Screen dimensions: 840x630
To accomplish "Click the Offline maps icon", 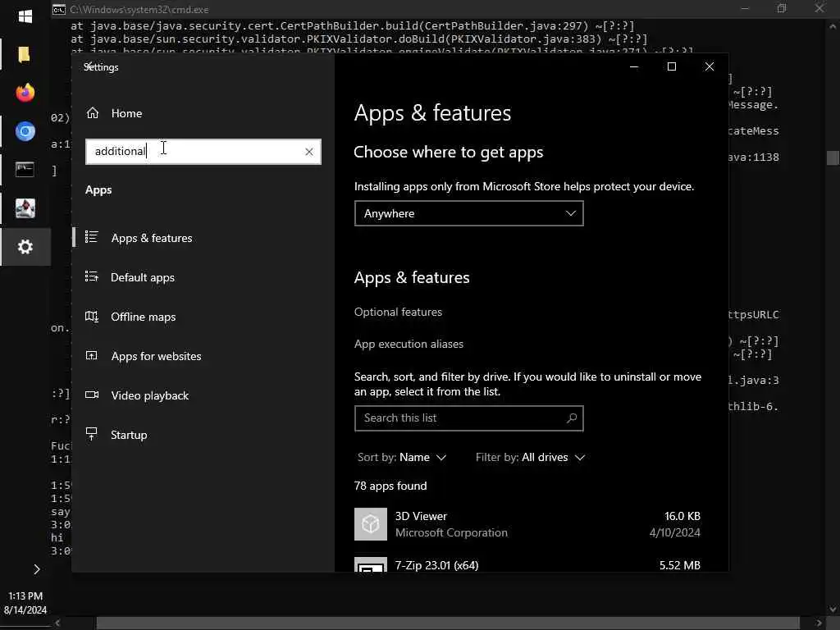I will click(x=92, y=316).
